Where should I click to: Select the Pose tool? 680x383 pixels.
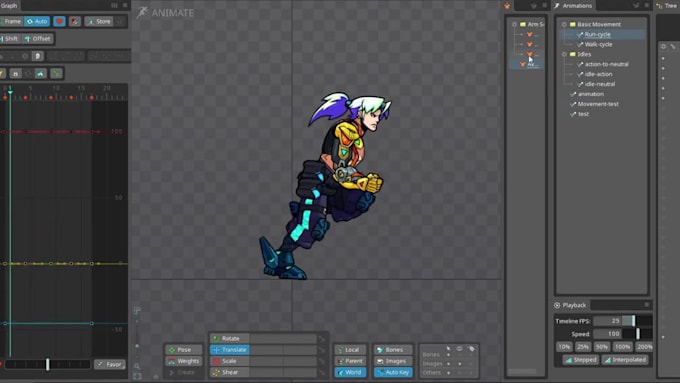[x=183, y=350]
